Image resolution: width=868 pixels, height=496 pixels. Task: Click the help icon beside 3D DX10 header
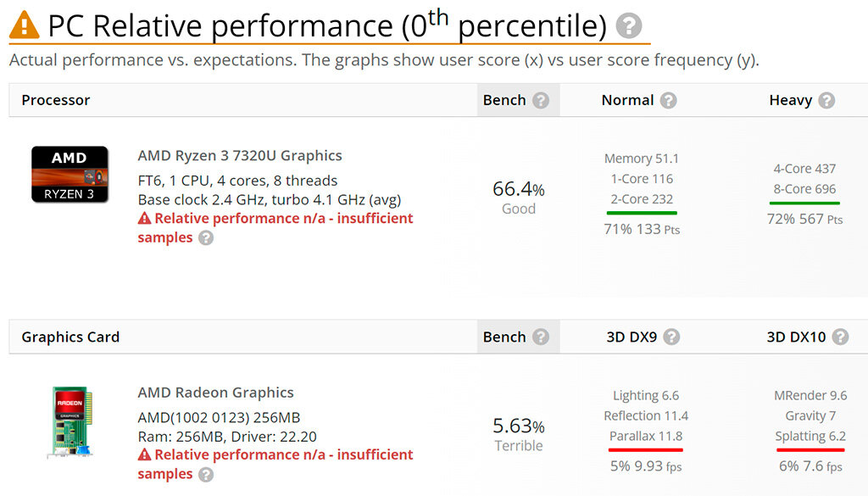[840, 337]
